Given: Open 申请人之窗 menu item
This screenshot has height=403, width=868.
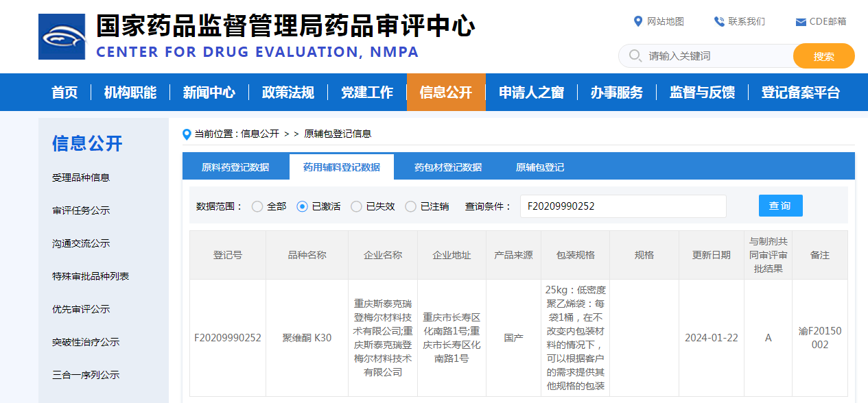Looking at the screenshot, I should coord(532,93).
